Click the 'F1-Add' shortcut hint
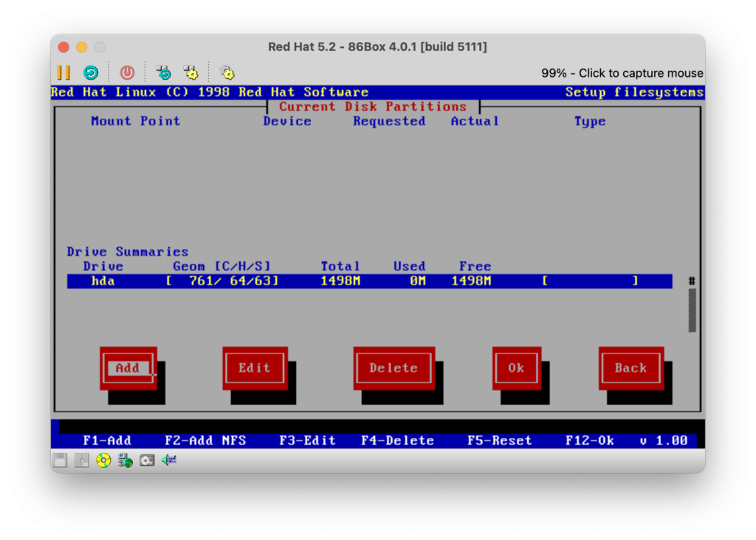Viewport: 756px width, 540px height. point(107,440)
